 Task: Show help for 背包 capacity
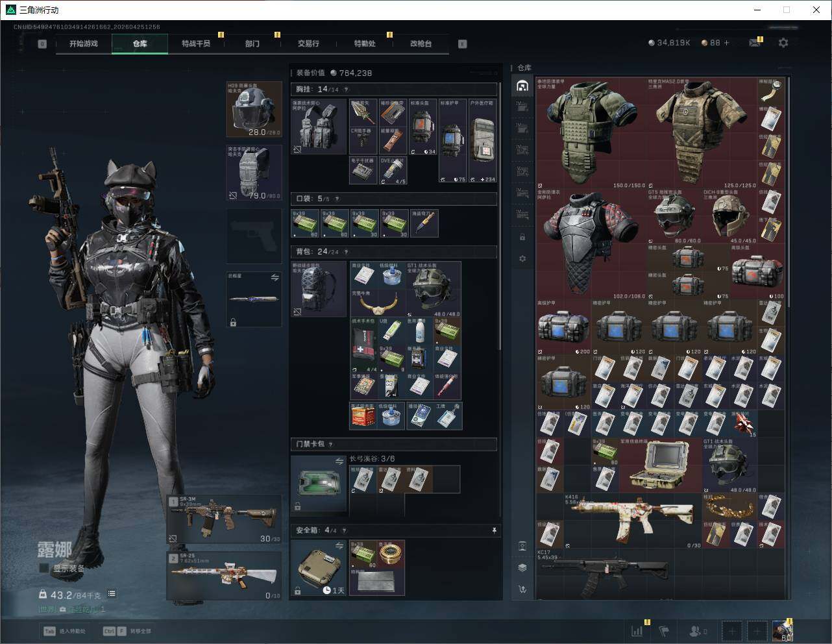(346, 252)
